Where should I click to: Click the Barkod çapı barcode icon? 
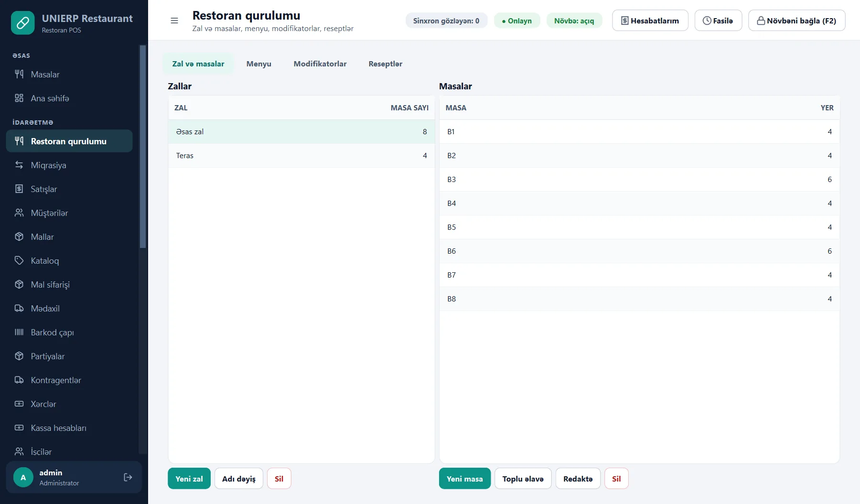coord(19,332)
